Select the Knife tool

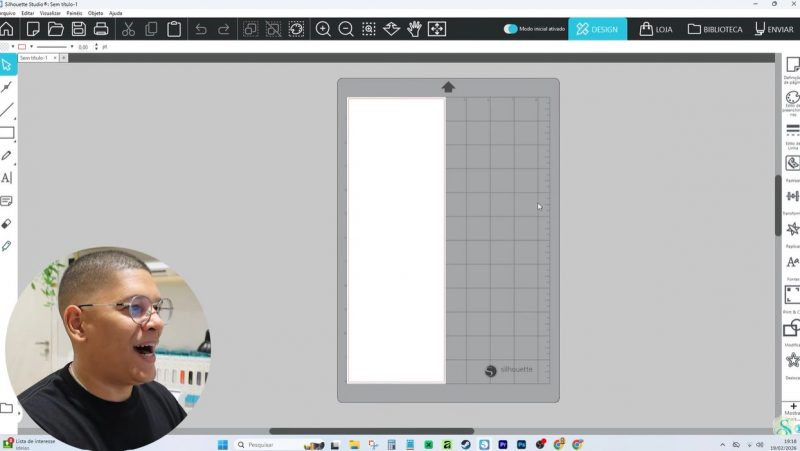[7, 246]
